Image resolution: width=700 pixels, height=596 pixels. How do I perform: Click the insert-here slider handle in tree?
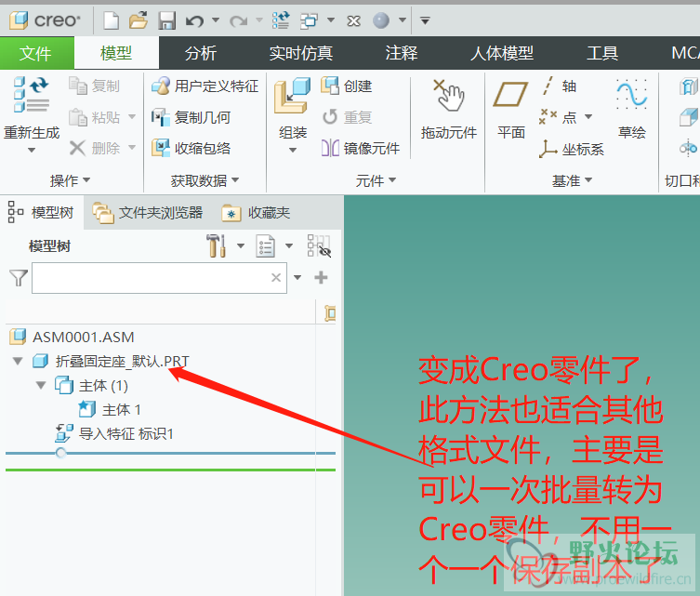[x=61, y=453]
